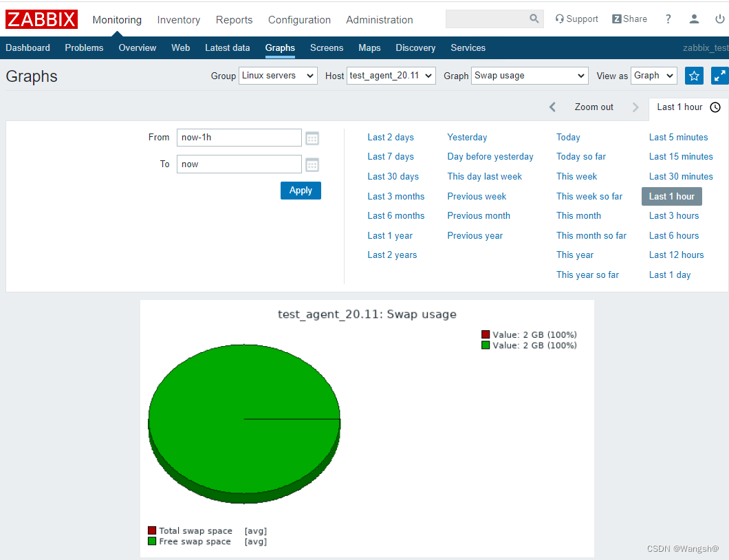Open the Reports menu

click(234, 20)
